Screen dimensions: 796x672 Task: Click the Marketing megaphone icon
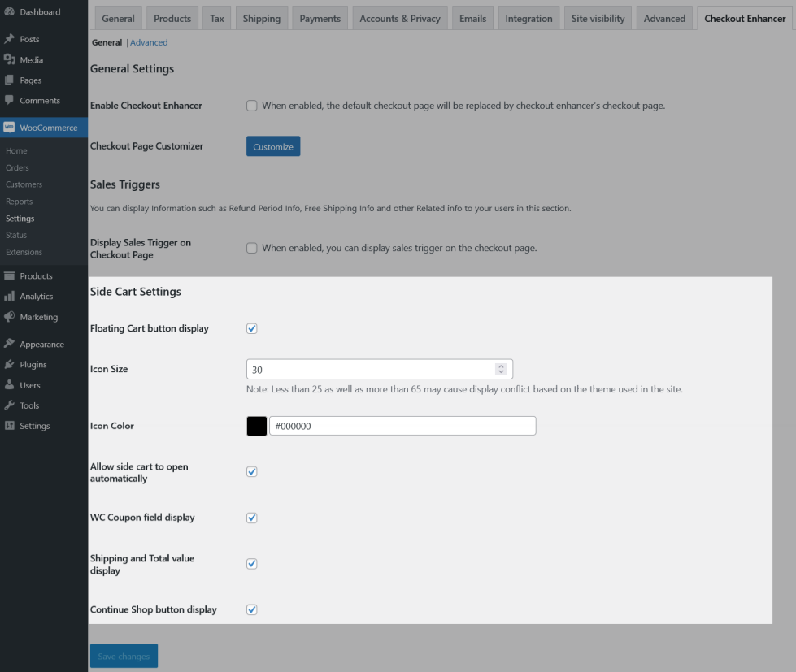(x=9, y=316)
